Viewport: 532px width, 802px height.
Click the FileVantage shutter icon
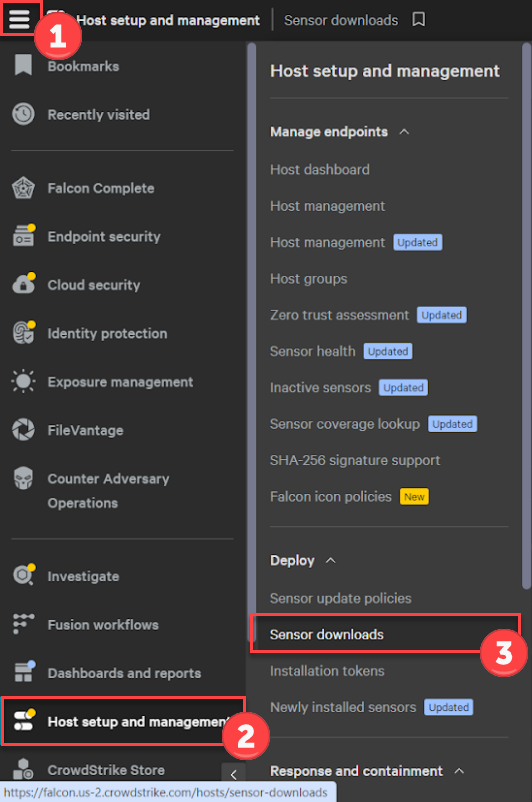(23, 430)
